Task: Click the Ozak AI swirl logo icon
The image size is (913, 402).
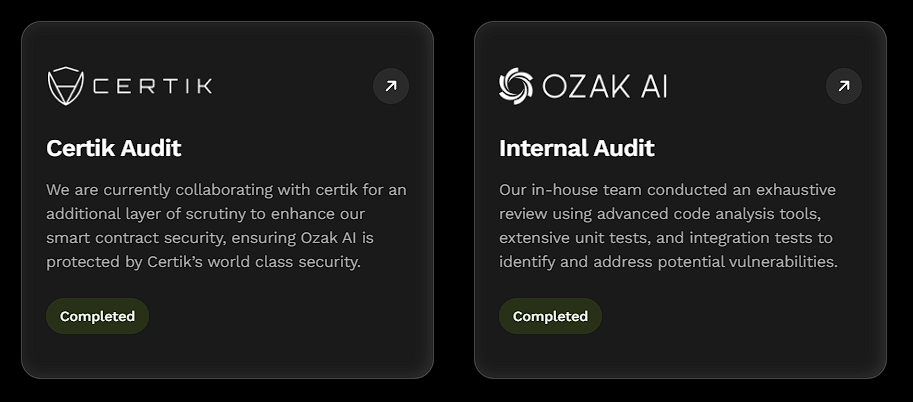Action: [x=516, y=86]
